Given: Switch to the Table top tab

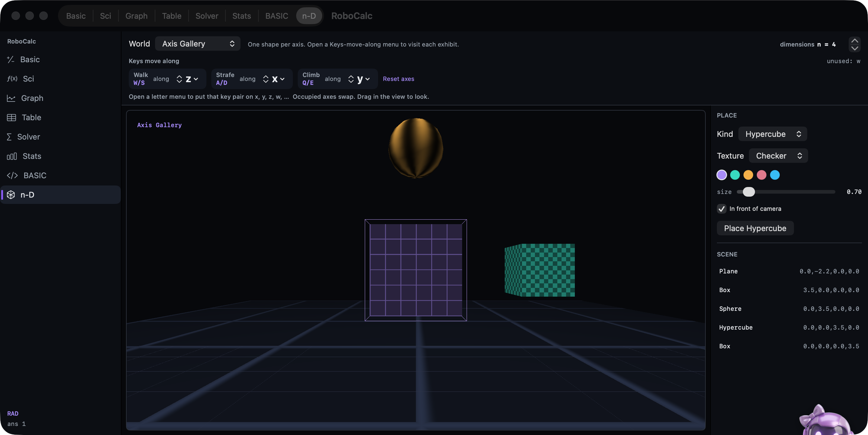Looking at the screenshot, I should (x=171, y=16).
